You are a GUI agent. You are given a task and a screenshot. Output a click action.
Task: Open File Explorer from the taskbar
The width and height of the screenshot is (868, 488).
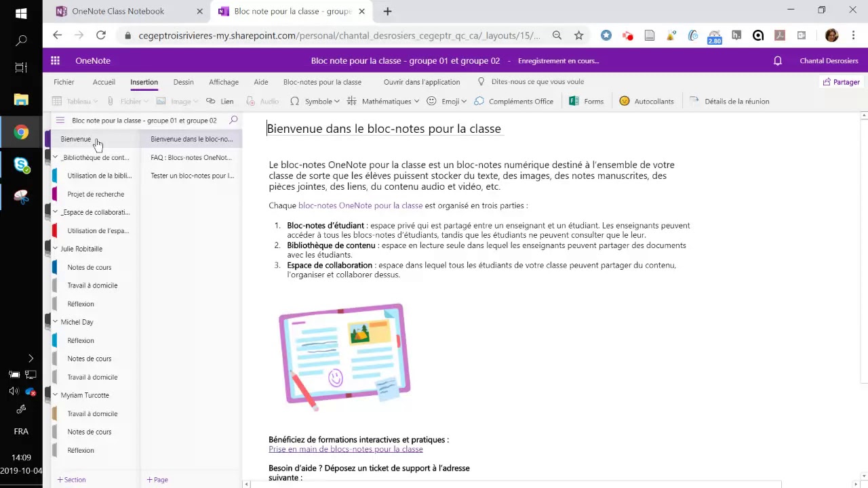coord(21,100)
